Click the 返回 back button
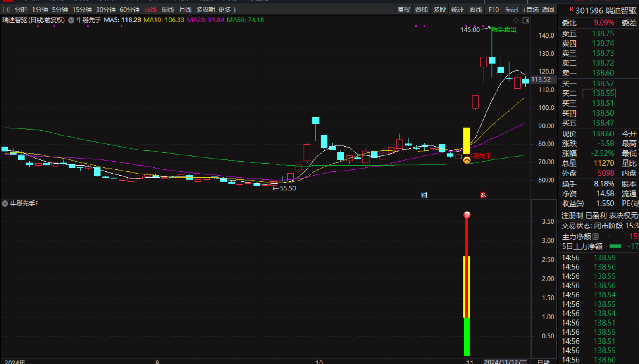The height and width of the screenshot is (364, 639). pos(548,10)
